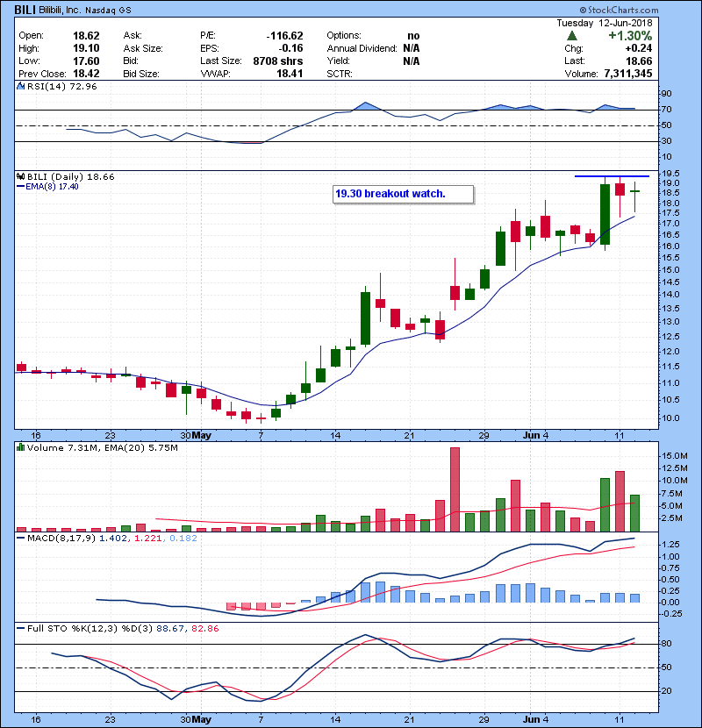The width and height of the screenshot is (702, 728).
Task: Click the Volume value 7,311,345
Action: [628, 74]
